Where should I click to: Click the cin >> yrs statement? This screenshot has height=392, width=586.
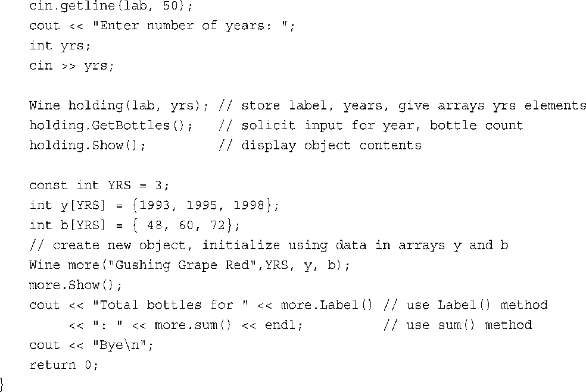(x=71, y=65)
